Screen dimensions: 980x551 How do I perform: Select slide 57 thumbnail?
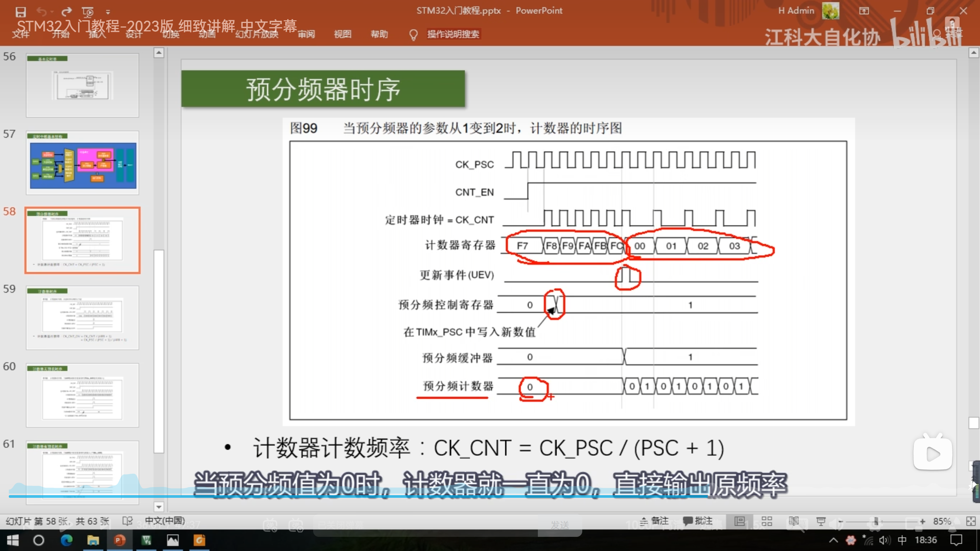[x=82, y=163]
